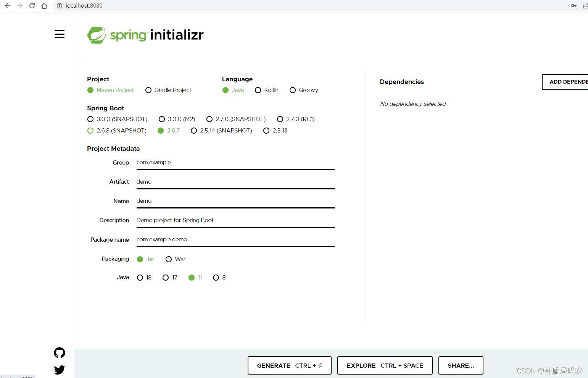588x378 pixels.
Task: Open saved passwords key icon
Action: [x=574, y=6]
